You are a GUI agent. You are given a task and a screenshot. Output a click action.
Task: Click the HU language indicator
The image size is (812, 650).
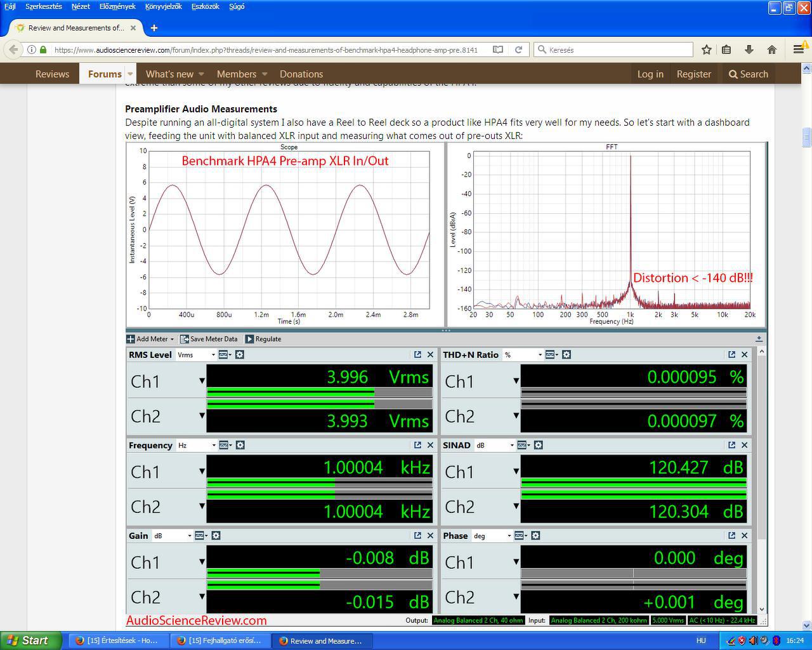coord(701,640)
